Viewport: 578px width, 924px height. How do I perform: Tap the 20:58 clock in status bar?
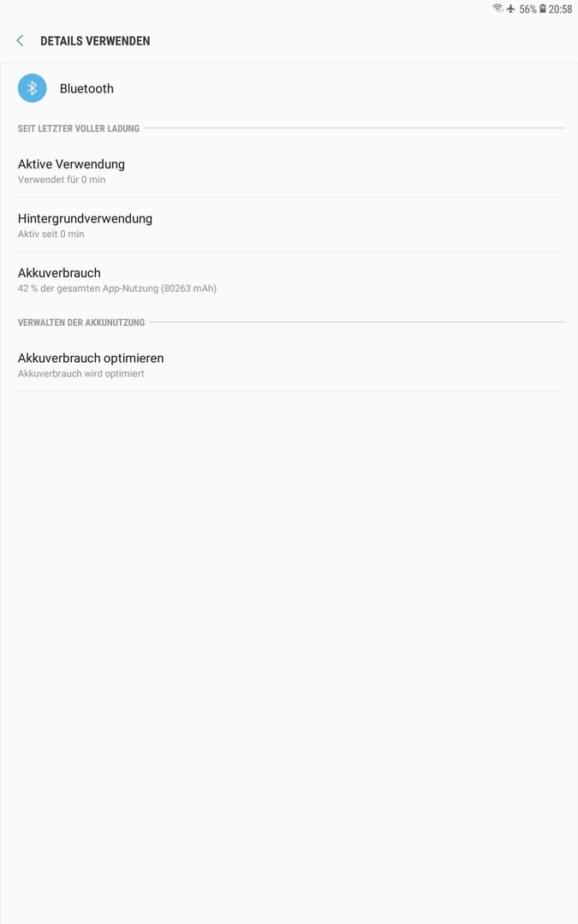560,9
